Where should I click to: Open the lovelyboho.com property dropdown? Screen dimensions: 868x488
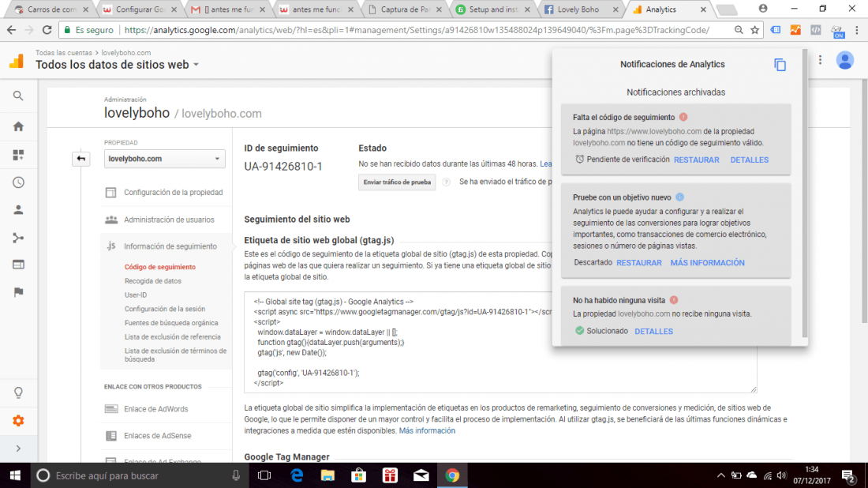point(164,159)
